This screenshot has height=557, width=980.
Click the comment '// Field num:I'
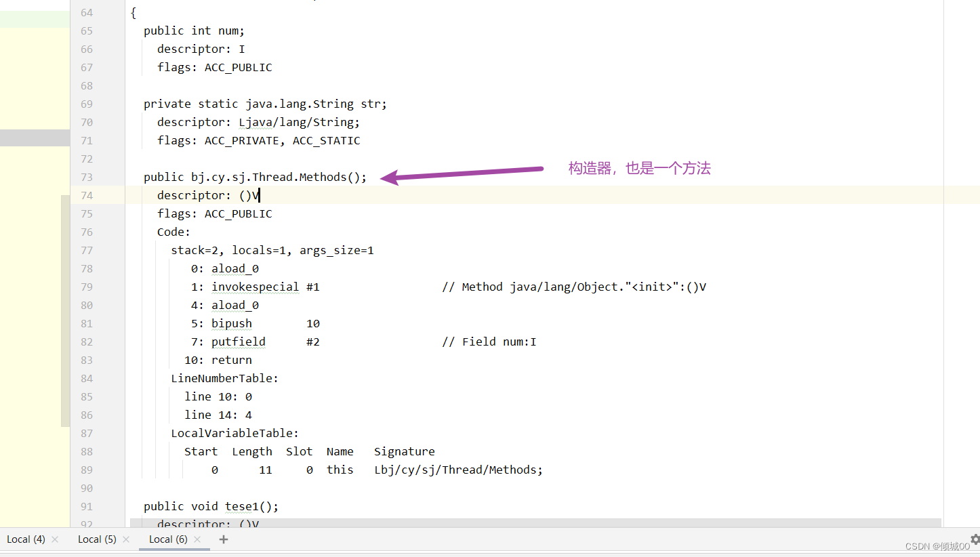pyautogui.click(x=489, y=342)
